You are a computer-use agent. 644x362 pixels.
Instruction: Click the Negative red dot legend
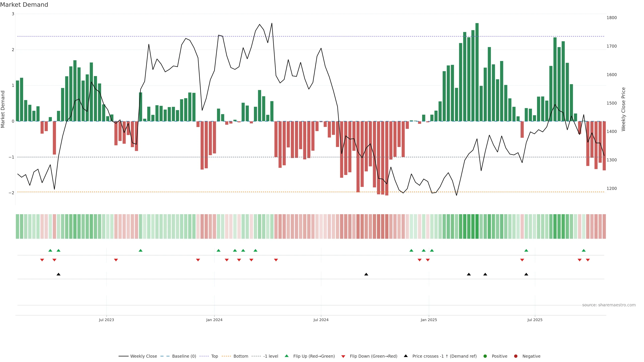[516, 356]
